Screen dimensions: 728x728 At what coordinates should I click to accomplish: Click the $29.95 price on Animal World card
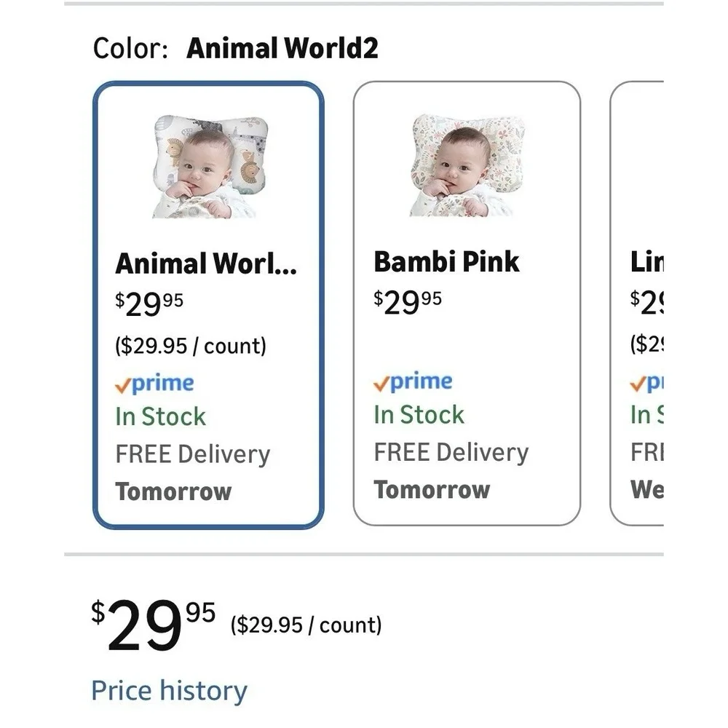coord(149,304)
